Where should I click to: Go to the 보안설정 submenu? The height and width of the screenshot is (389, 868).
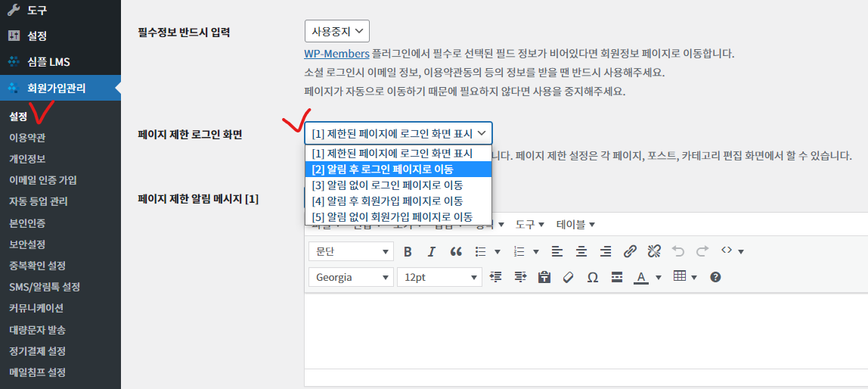click(27, 244)
